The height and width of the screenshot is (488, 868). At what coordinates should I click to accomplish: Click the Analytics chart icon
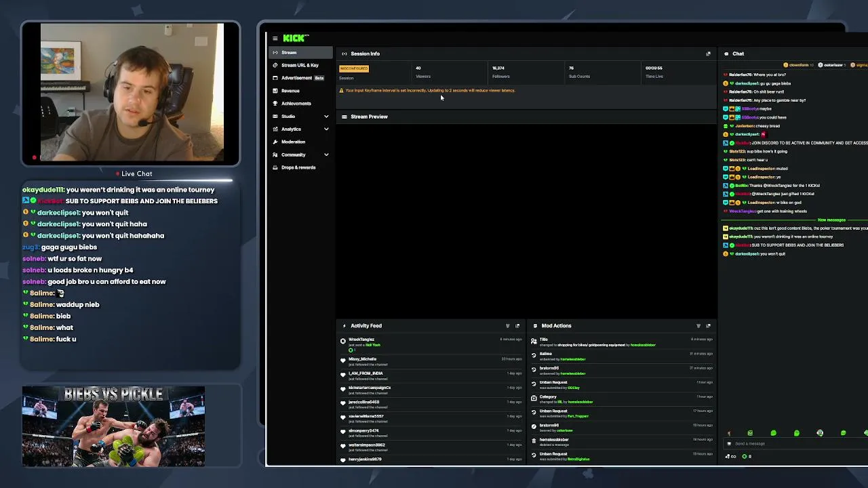click(x=275, y=129)
